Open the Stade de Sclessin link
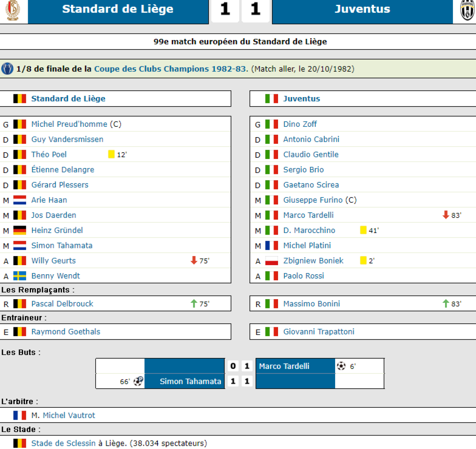Image resolution: width=476 pixels, height=449 pixels. [63, 443]
